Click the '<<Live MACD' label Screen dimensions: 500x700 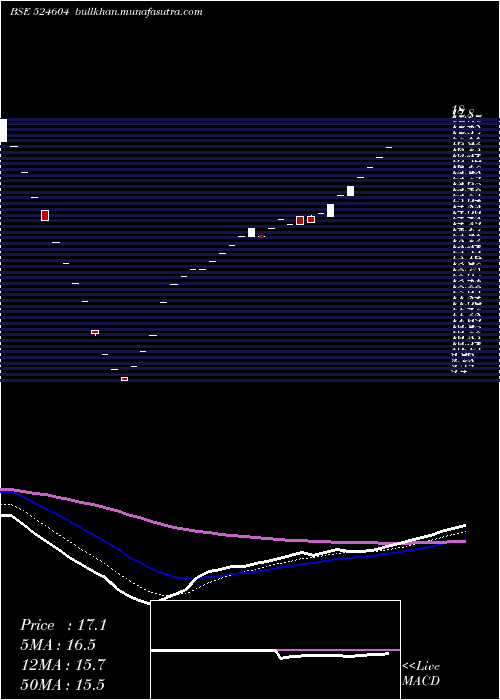click(x=421, y=674)
